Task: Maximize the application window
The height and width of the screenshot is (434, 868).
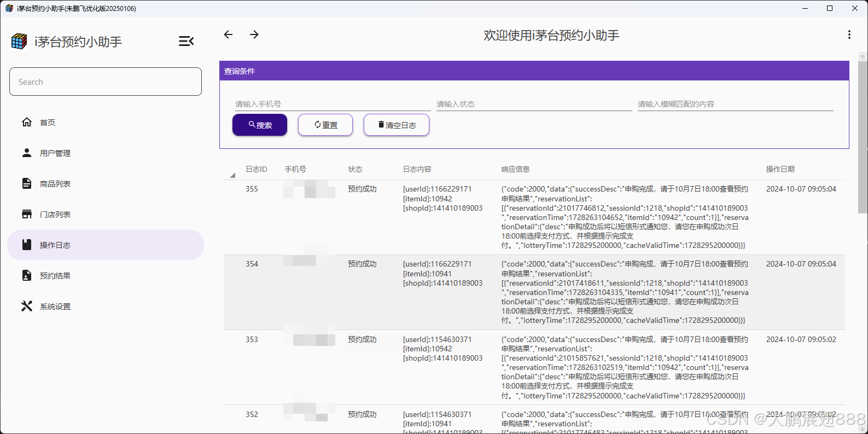Action: click(x=830, y=8)
